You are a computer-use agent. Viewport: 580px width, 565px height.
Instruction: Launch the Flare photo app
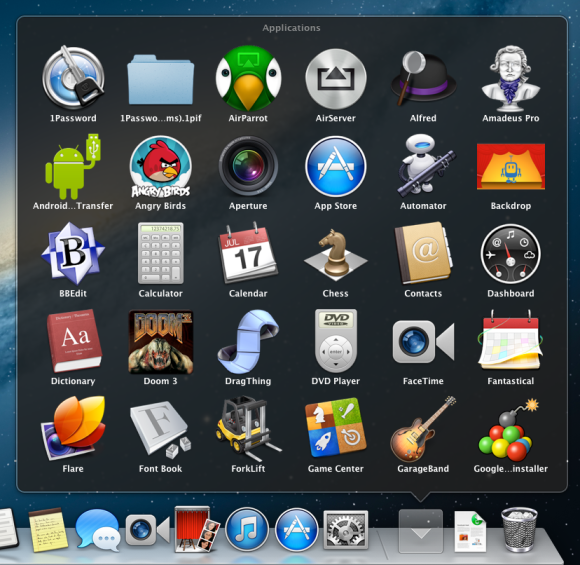pyautogui.click(x=73, y=428)
